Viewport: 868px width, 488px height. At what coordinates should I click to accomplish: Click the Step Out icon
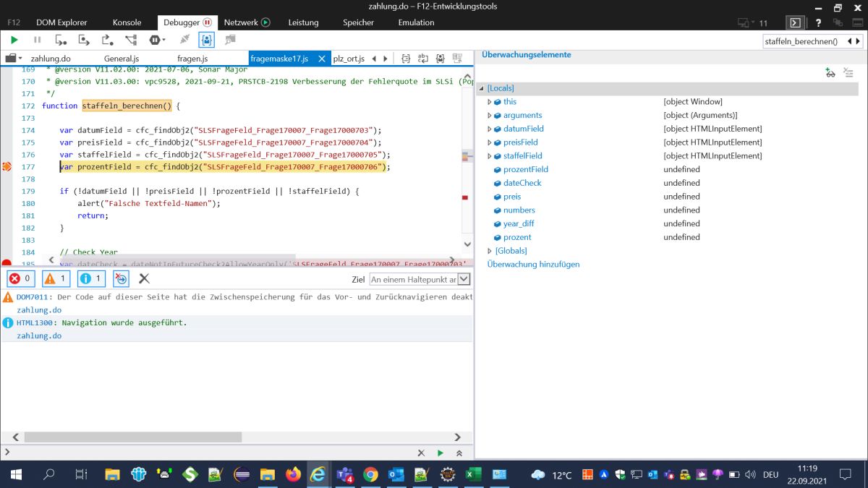[108, 40]
